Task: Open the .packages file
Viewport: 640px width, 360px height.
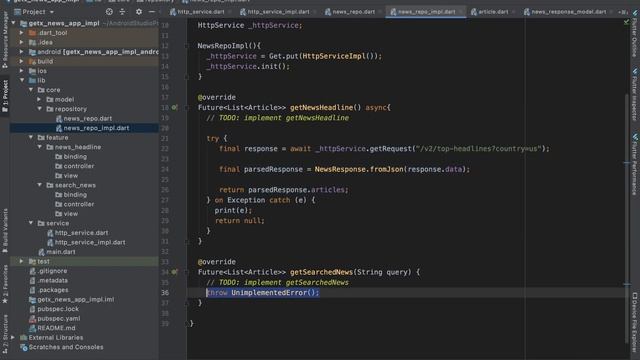Action: (x=49, y=290)
